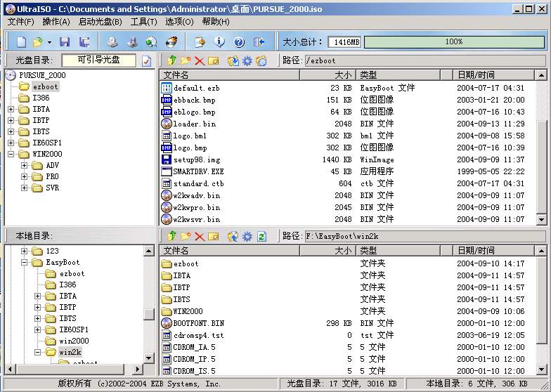Screen dimensions: 551x392
Task: Expand the IBTP folder in disc tree
Action: (11, 121)
